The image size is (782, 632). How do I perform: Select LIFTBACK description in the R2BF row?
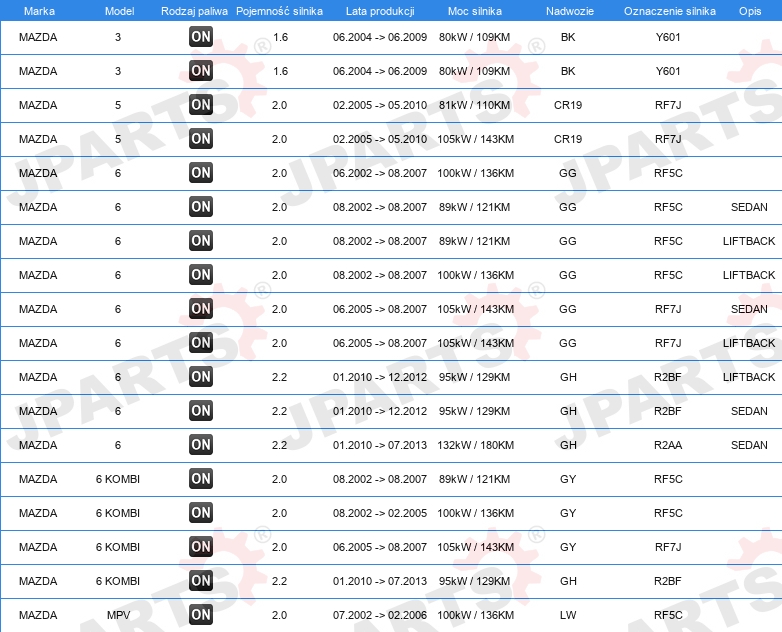749,377
